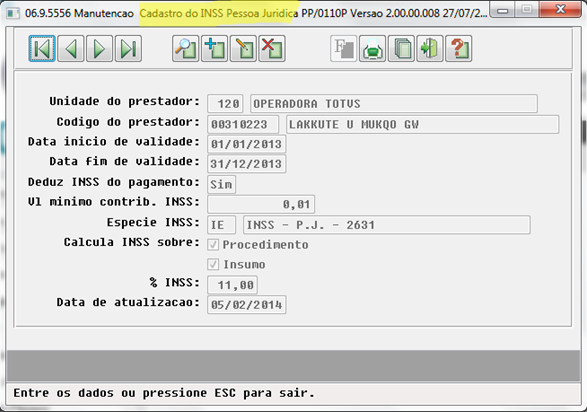Click status message Entre os dados ou pressione ESC
The image size is (587, 412).
point(164,393)
